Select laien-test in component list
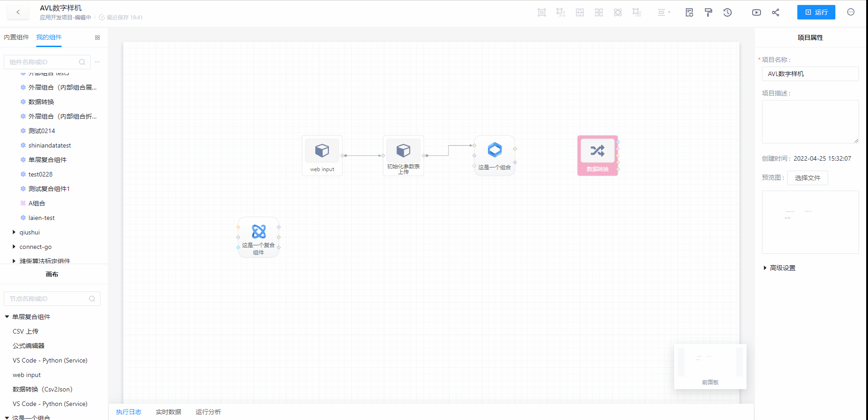Image resolution: width=868 pixels, height=420 pixels. (x=41, y=218)
